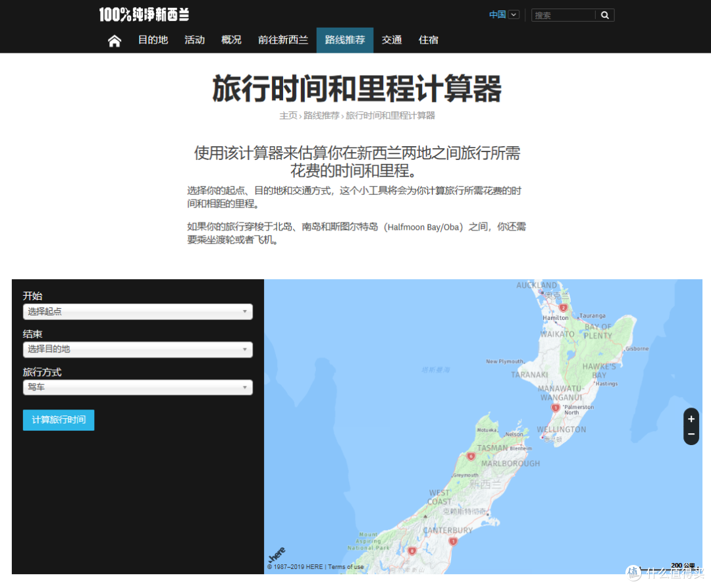Screen dimensions: 711x588
Task: Zoom in the map with plus button
Action: (x=691, y=419)
